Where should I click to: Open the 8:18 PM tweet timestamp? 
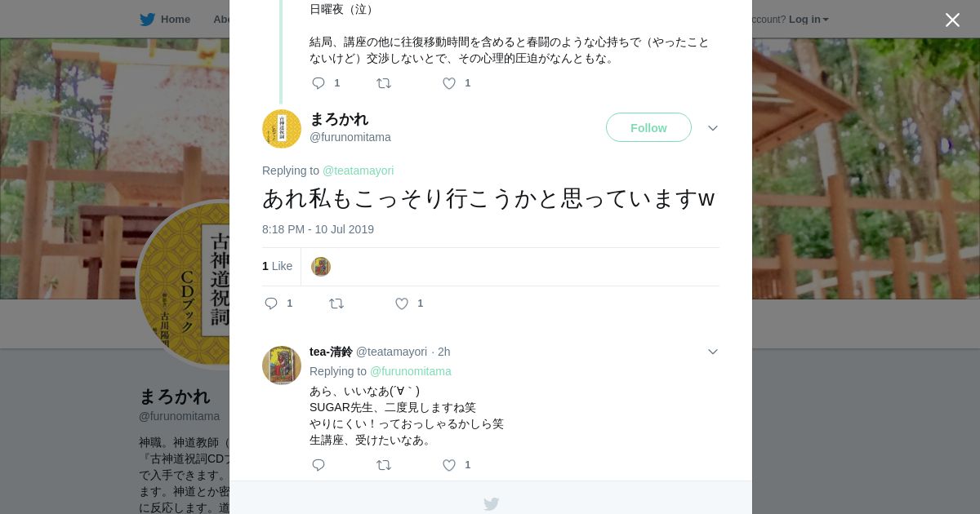318,229
